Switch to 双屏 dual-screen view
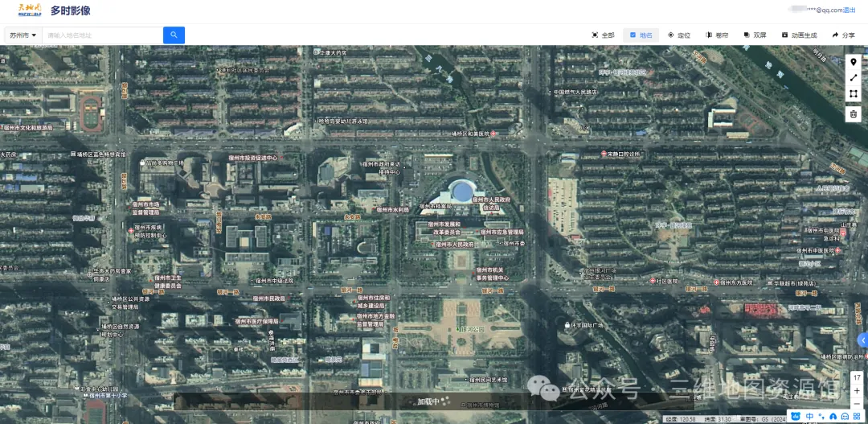This screenshot has width=868, height=424. (x=755, y=35)
